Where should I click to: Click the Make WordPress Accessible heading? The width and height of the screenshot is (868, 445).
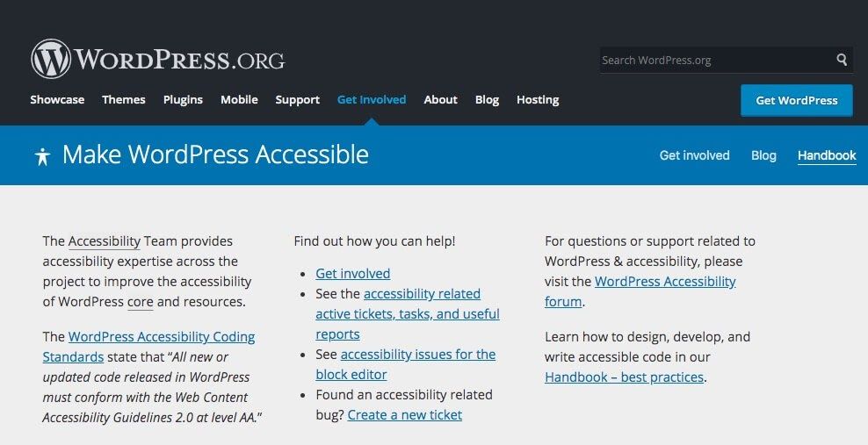point(215,155)
